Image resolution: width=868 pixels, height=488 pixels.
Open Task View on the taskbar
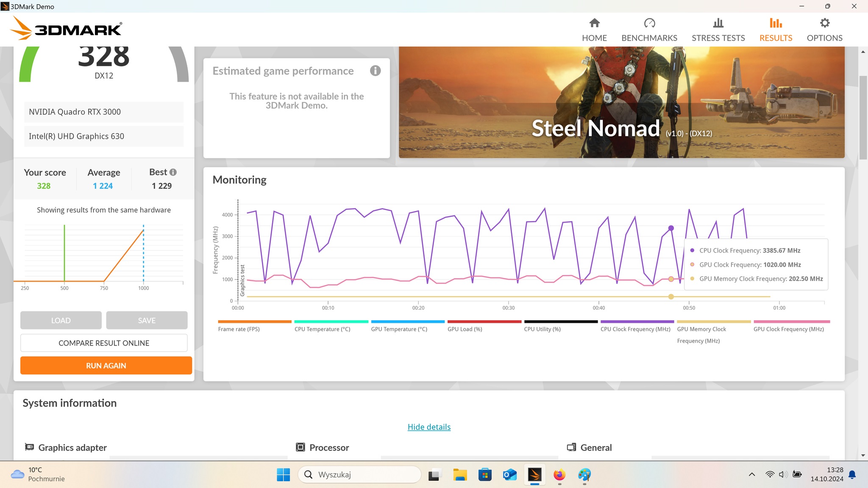(434, 474)
